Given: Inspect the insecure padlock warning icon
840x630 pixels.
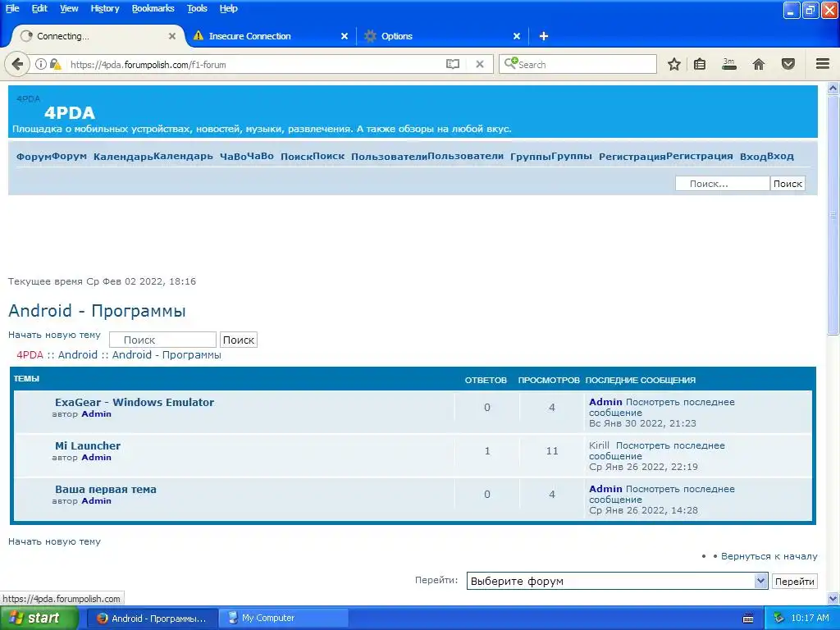Looking at the screenshot, I should (55, 64).
